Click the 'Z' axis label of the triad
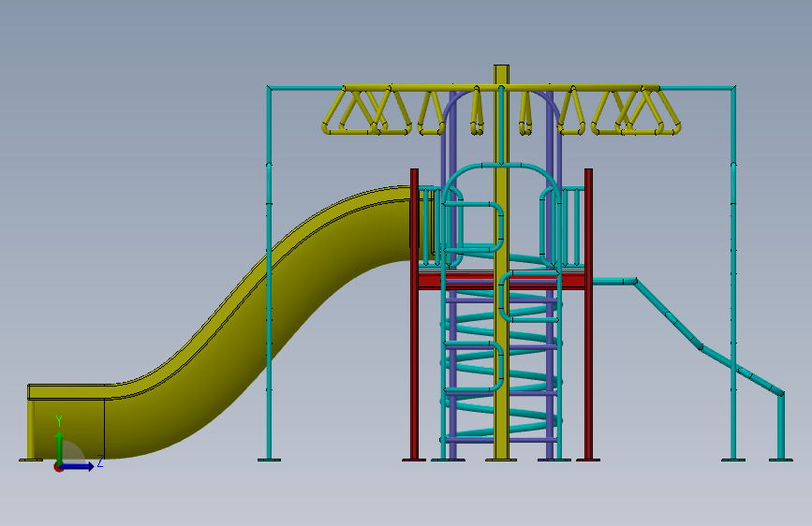 pos(100,461)
